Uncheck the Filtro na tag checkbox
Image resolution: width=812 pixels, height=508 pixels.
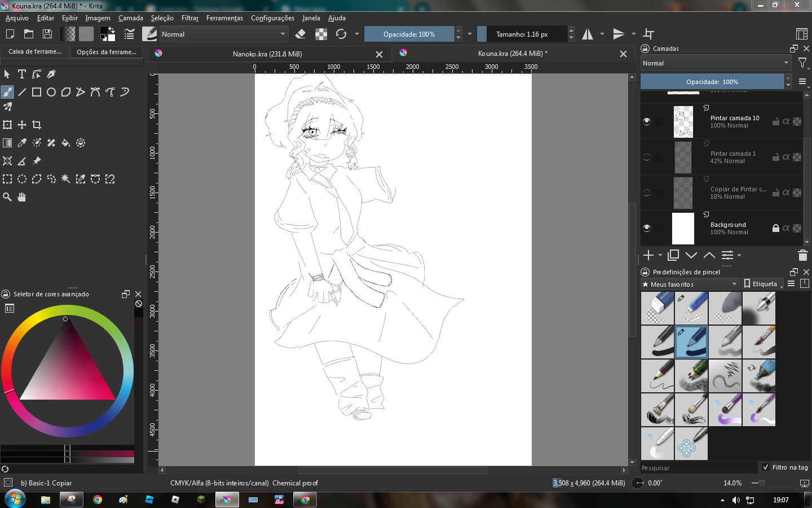click(x=765, y=467)
